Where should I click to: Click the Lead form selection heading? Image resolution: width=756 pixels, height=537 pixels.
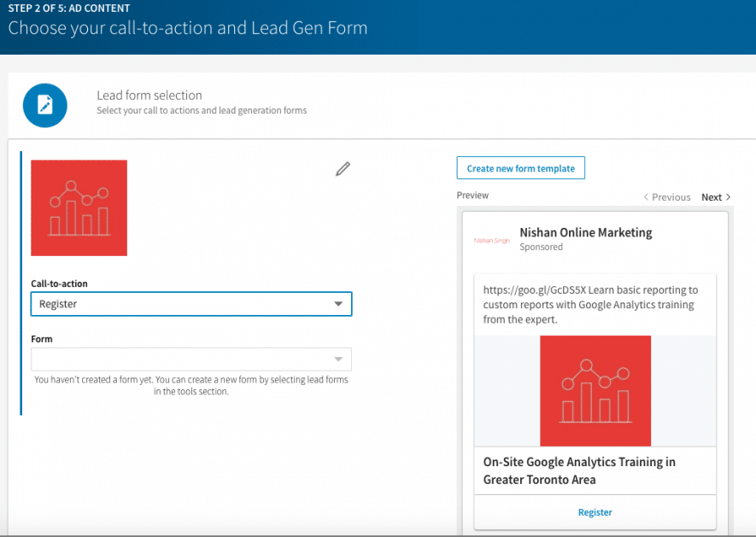(149, 96)
